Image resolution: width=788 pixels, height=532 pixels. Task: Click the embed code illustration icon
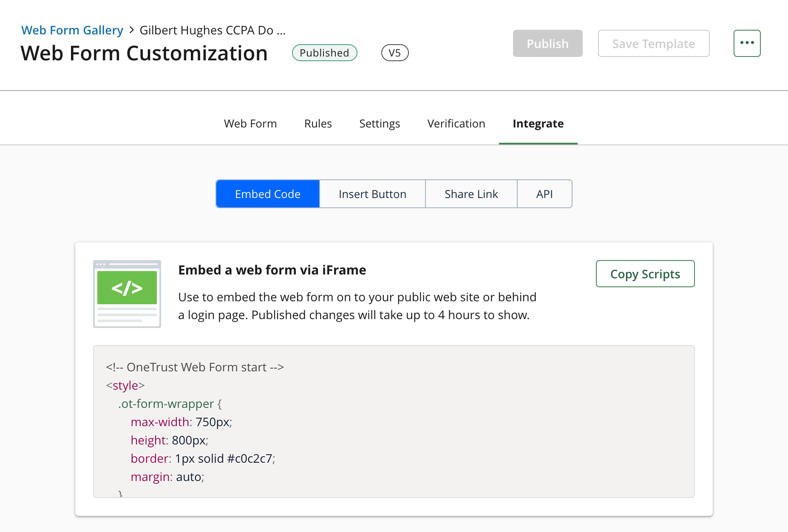127,294
